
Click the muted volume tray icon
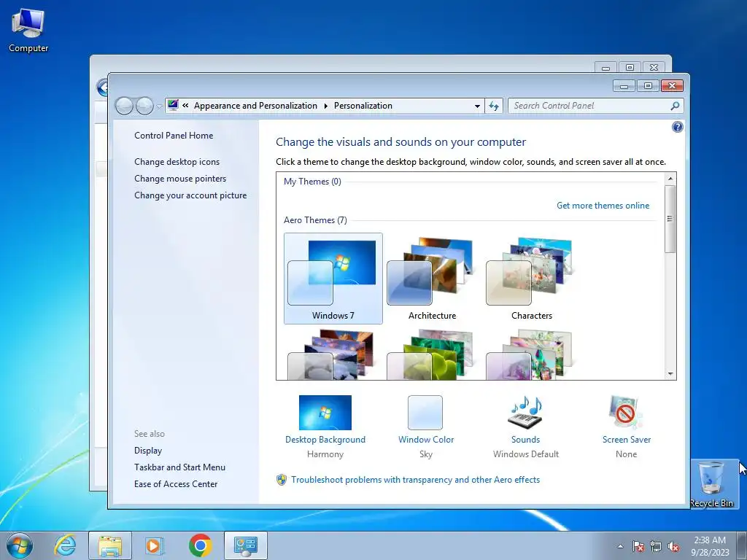[x=673, y=546]
